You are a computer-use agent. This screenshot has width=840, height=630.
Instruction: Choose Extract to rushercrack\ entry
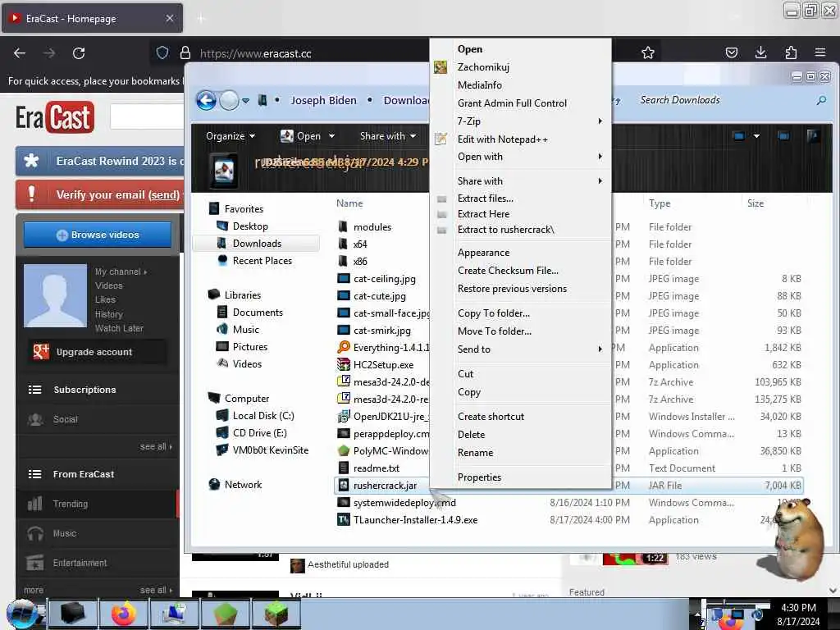point(505,230)
